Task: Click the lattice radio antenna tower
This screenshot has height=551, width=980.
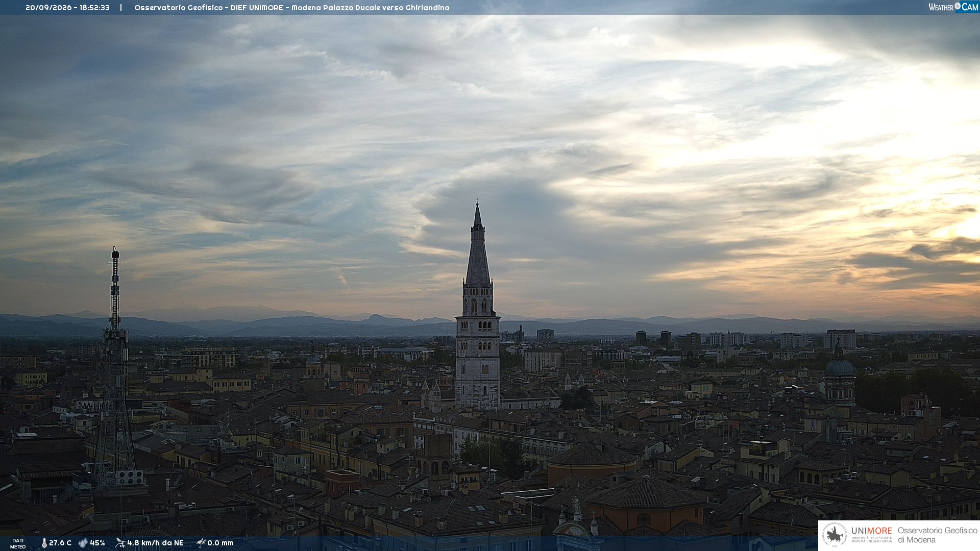Action: (x=115, y=367)
